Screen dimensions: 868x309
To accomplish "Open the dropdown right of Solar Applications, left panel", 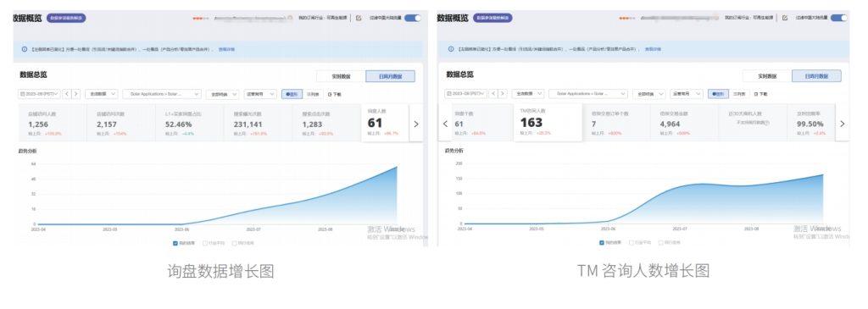I will tap(223, 94).
